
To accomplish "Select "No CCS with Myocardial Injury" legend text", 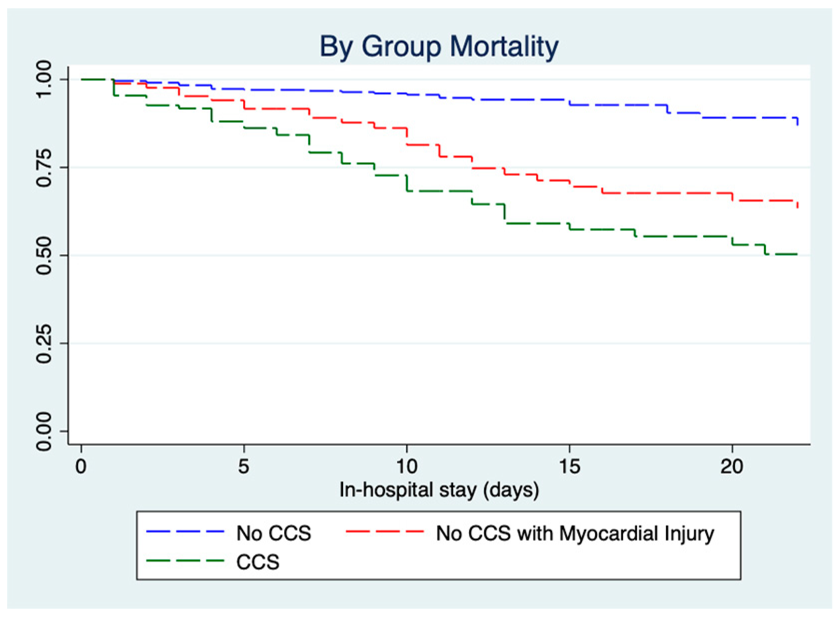I will click(x=575, y=533).
